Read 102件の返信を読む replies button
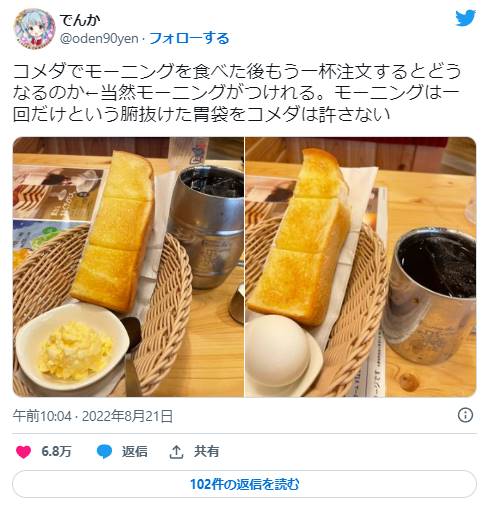 click(244, 484)
